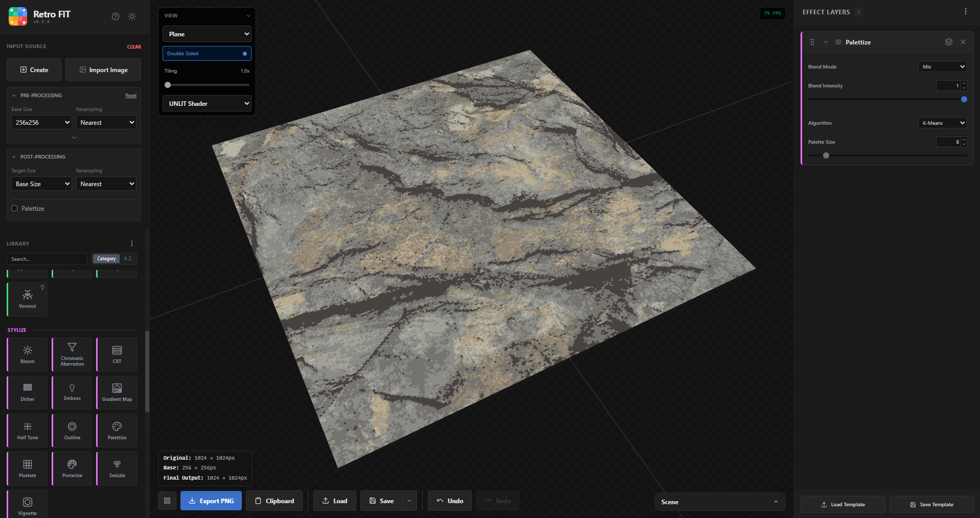
Task: Open the Library three-dot menu
Action: pyautogui.click(x=131, y=243)
